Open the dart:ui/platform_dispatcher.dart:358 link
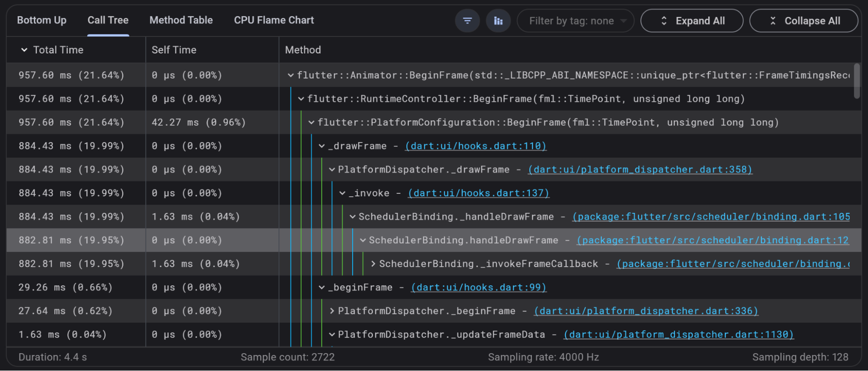The width and height of the screenshot is (868, 371). pos(640,169)
